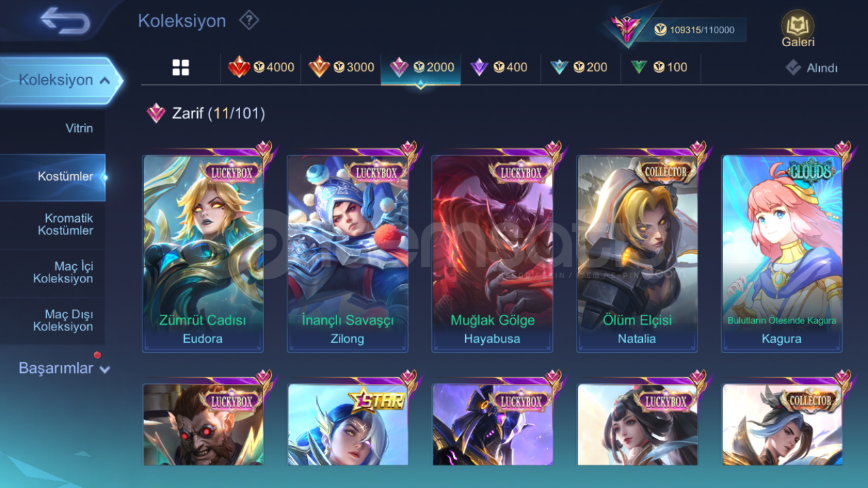Filter by orange 3000-point gem tier
Image resolution: width=868 pixels, height=488 pixels.
(341, 67)
